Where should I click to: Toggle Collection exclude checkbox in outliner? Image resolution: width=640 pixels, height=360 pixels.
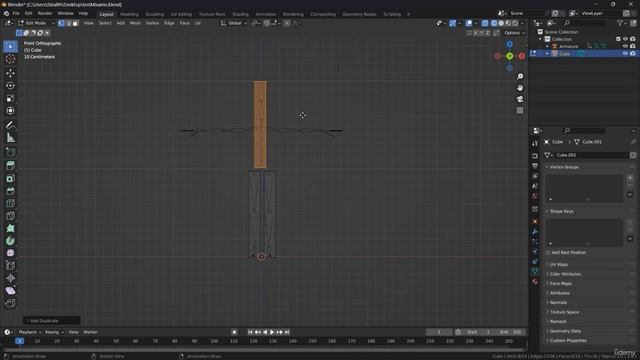[618, 39]
